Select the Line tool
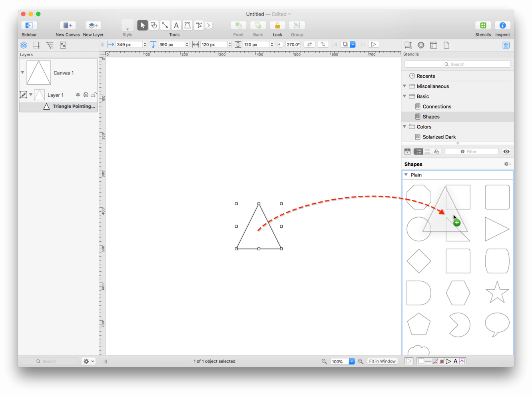This screenshot has height=395, width=532. click(165, 25)
